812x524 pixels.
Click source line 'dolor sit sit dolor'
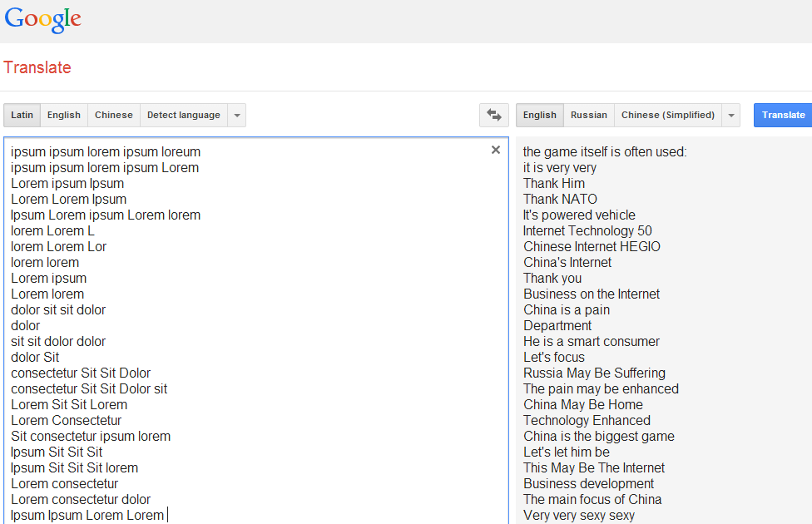pos(58,309)
